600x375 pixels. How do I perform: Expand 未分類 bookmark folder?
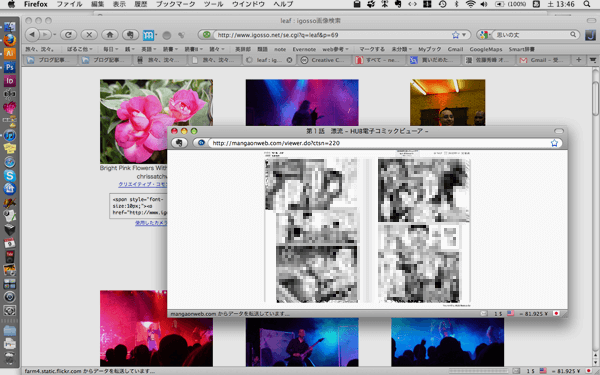(401, 49)
